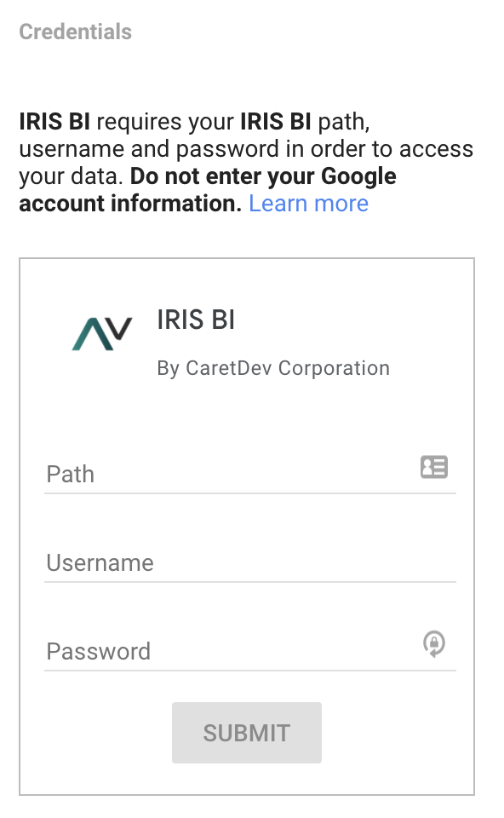Click empty space below SUBMIT inside the card

pos(247,779)
